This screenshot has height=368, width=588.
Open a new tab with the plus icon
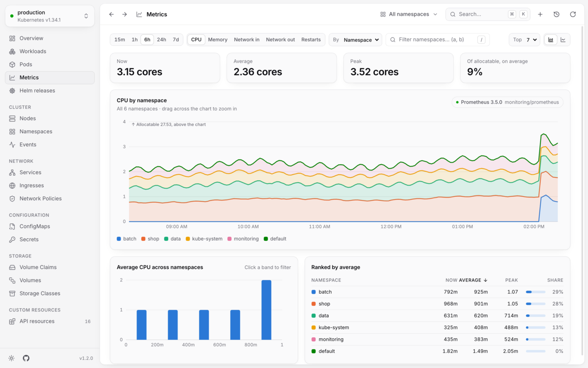click(x=540, y=14)
